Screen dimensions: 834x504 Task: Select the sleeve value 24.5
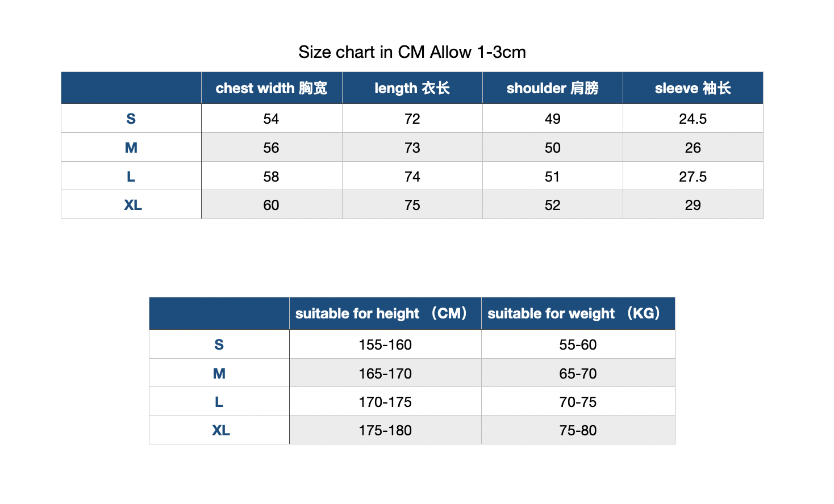point(693,119)
